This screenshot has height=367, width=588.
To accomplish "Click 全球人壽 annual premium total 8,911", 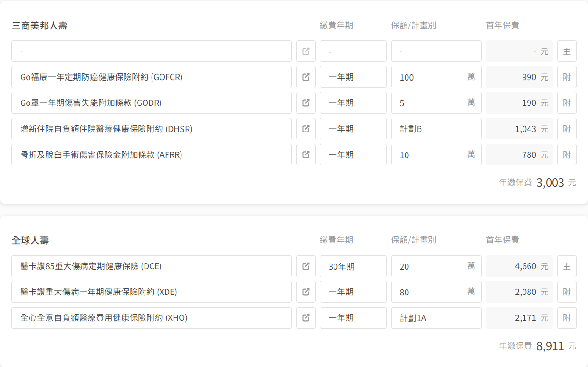I will coord(550,346).
